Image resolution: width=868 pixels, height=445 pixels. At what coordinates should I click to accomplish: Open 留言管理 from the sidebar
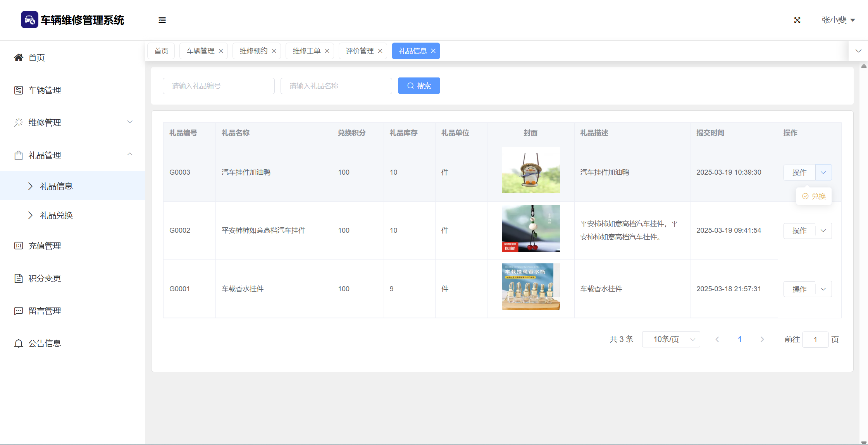(x=45, y=311)
